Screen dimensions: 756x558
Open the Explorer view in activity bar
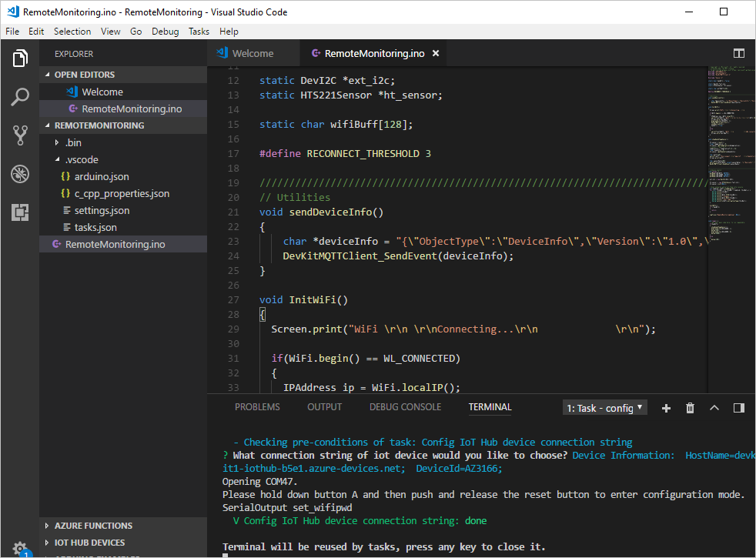click(x=20, y=58)
